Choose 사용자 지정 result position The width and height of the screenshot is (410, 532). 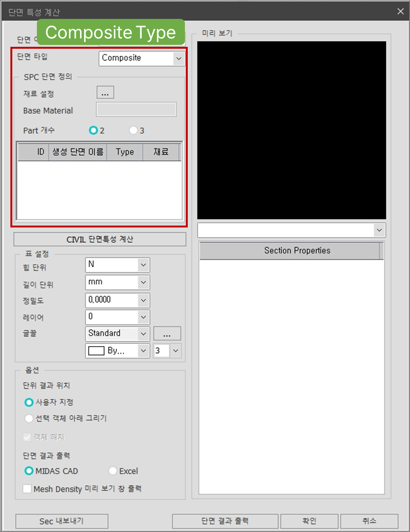[x=29, y=402]
